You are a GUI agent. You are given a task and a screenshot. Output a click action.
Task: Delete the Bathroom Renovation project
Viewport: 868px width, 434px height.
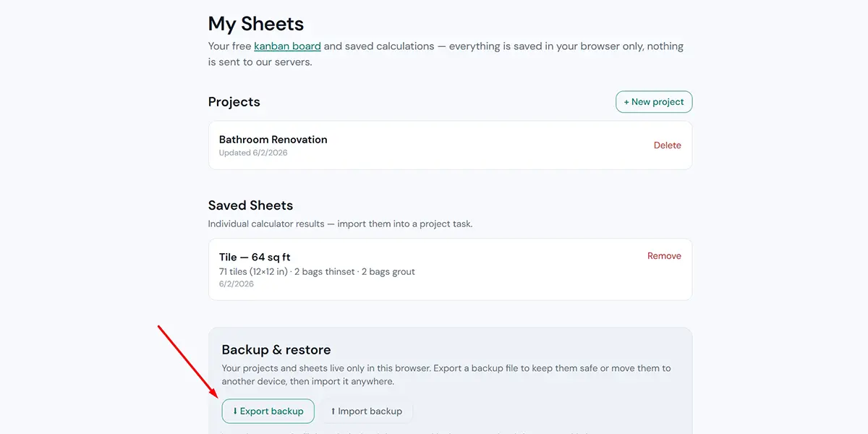[x=667, y=145]
